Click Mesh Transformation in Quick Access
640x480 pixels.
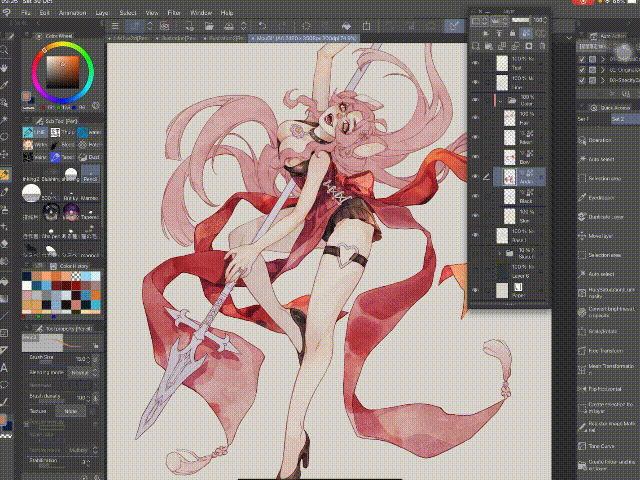pos(607,368)
